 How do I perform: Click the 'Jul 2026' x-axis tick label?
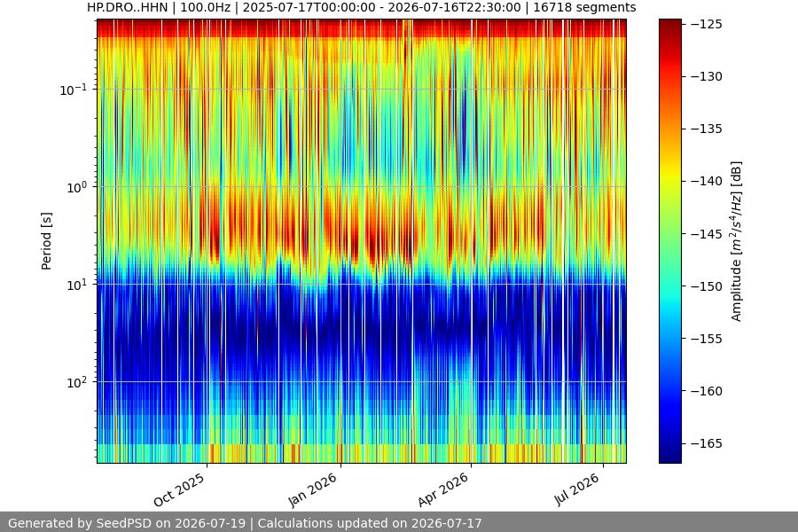(x=576, y=489)
